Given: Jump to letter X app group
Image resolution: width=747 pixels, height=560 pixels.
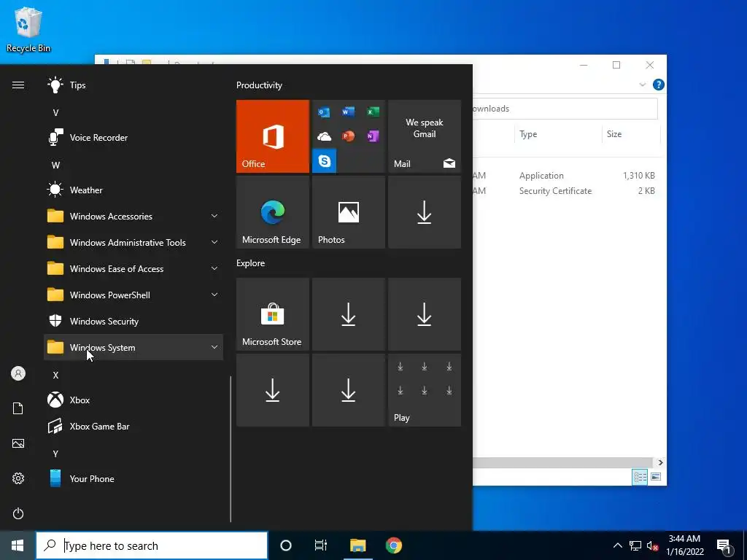Looking at the screenshot, I should (x=55, y=376).
